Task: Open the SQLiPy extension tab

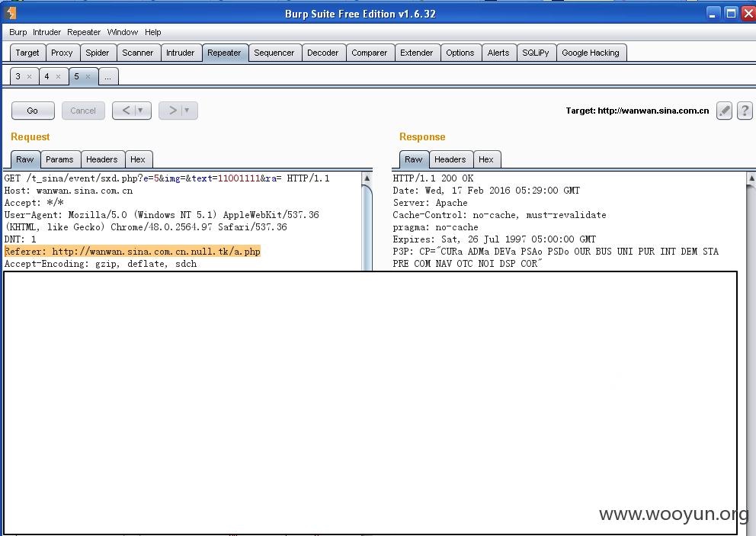Action: (535, 53)
